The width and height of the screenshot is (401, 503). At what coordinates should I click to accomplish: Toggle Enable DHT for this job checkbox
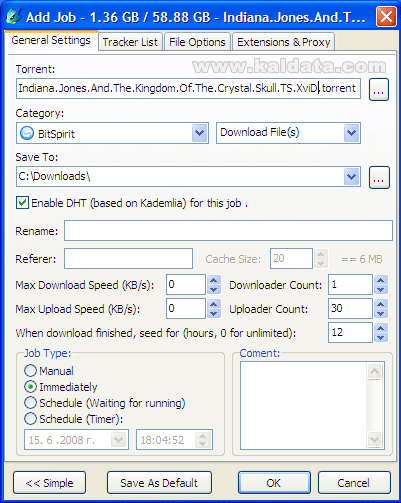click(x=22, y=203)
